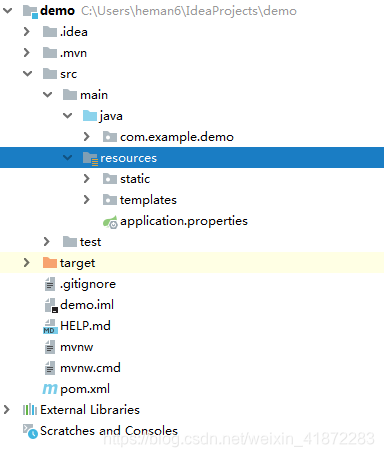384x457 pixels.
Task: Click the src folder icon
Action: pos(50,74)
